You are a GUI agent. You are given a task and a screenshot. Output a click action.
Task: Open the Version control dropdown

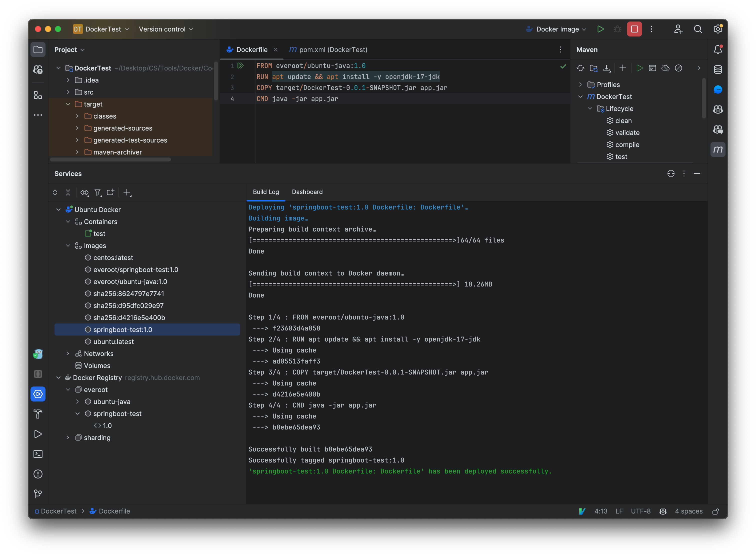pos(166,29)
